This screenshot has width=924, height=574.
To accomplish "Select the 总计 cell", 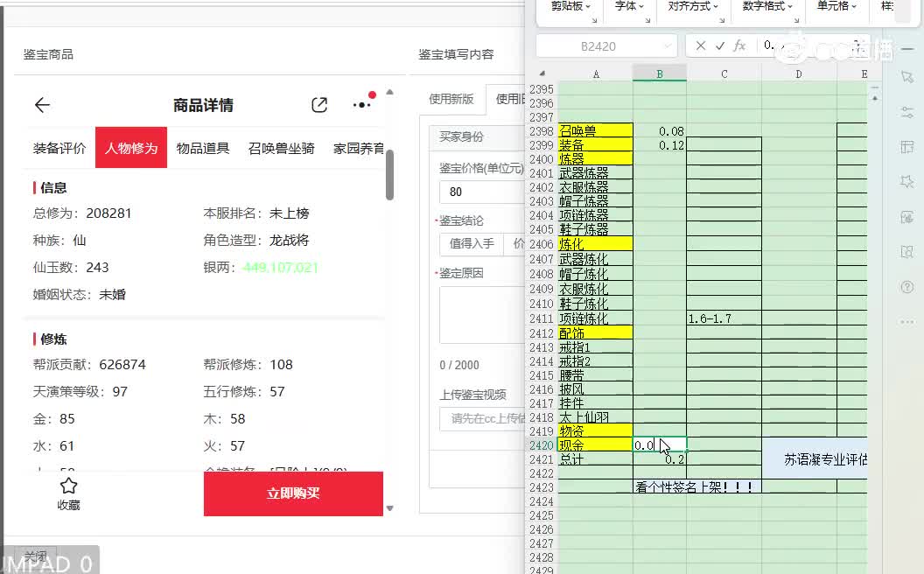I will point(596,459).
